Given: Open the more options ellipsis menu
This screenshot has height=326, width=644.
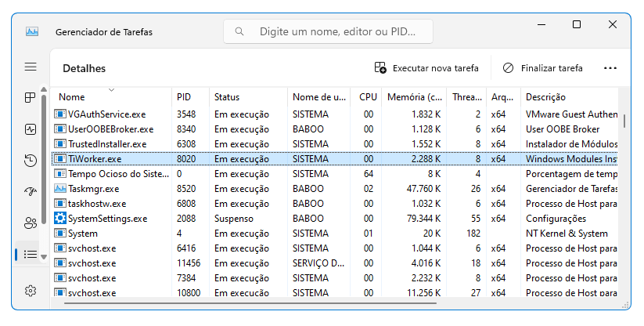Looking at the screenshot, I should 610,68.
